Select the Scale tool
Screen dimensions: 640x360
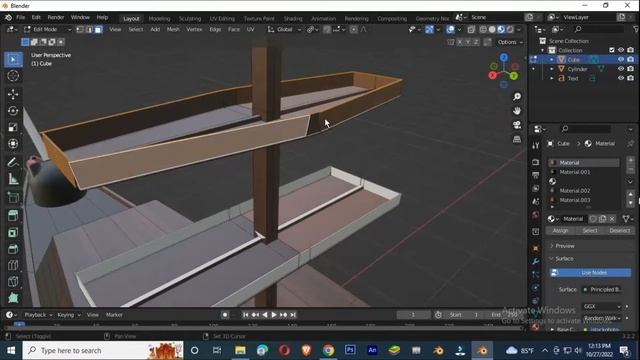click(x=13, y=127)
